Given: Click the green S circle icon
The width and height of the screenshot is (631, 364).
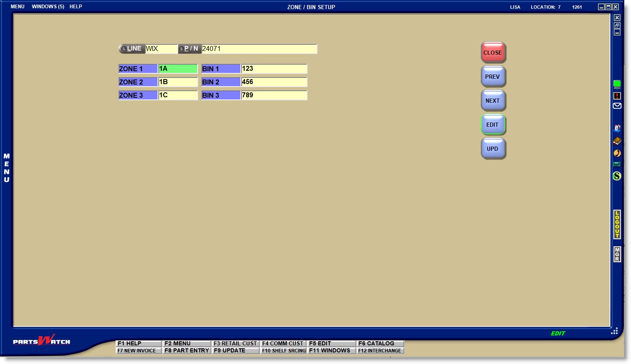Looking at the screenshot, I should pos(617,176).
